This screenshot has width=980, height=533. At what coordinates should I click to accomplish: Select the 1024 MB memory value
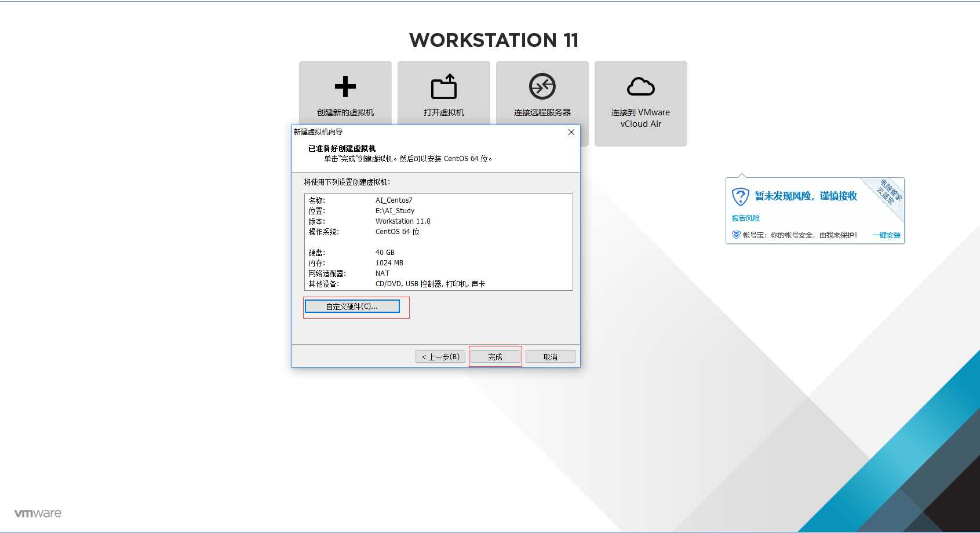(389, 263)
